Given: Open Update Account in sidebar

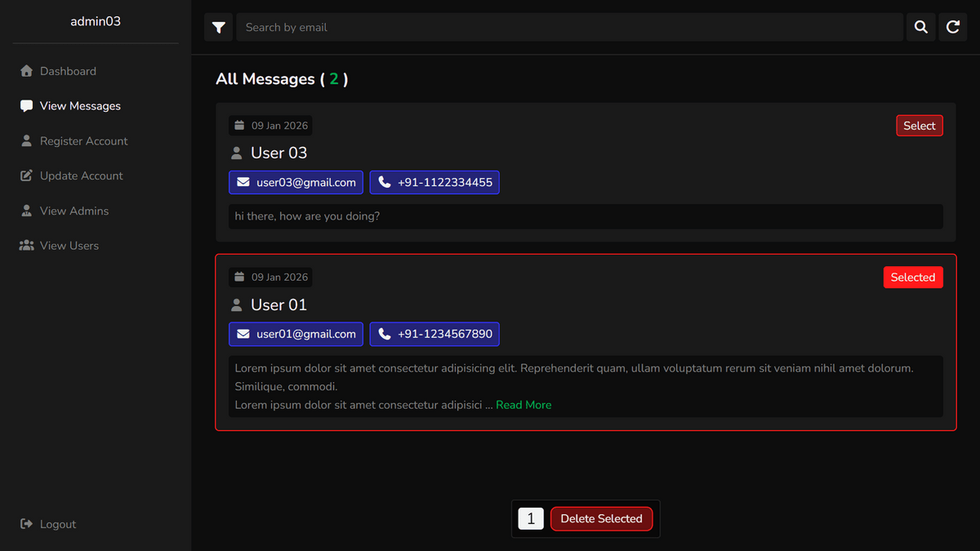Looking at the screenshot, I should (x=81, y=176).
